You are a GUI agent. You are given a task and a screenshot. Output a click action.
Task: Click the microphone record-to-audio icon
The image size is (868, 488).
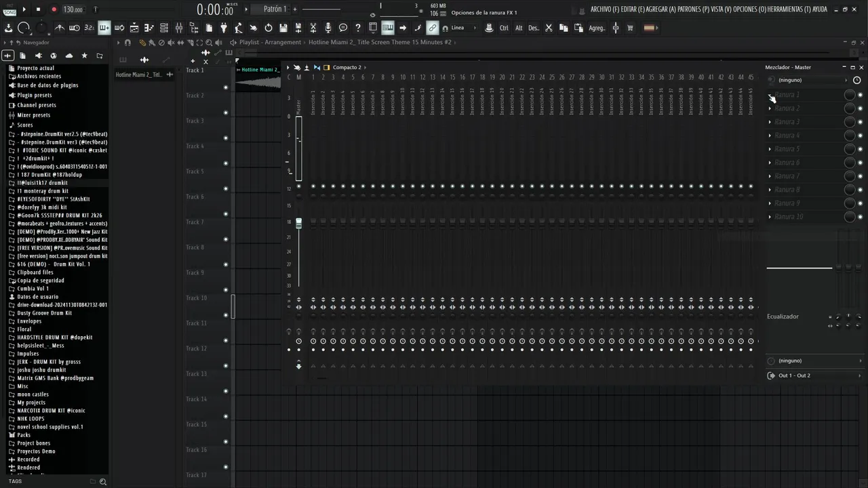point(328,28)
